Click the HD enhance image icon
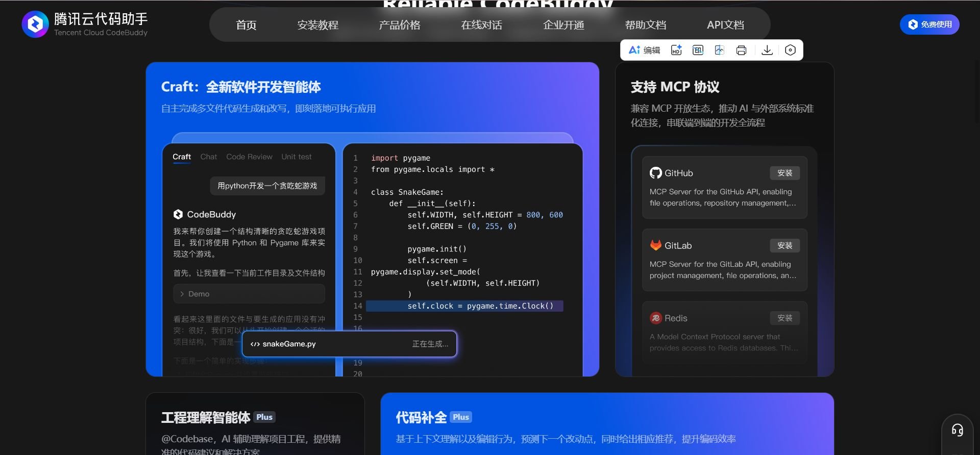This screenshot has width=980, height=455. (676, 50)
